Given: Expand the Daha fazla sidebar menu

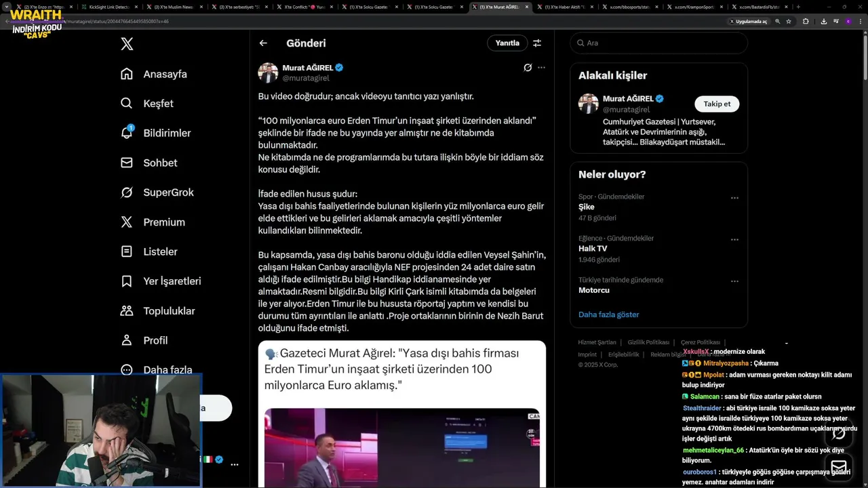Looking at the screenshot, I should pyautogui.click(x=157, y=370).
